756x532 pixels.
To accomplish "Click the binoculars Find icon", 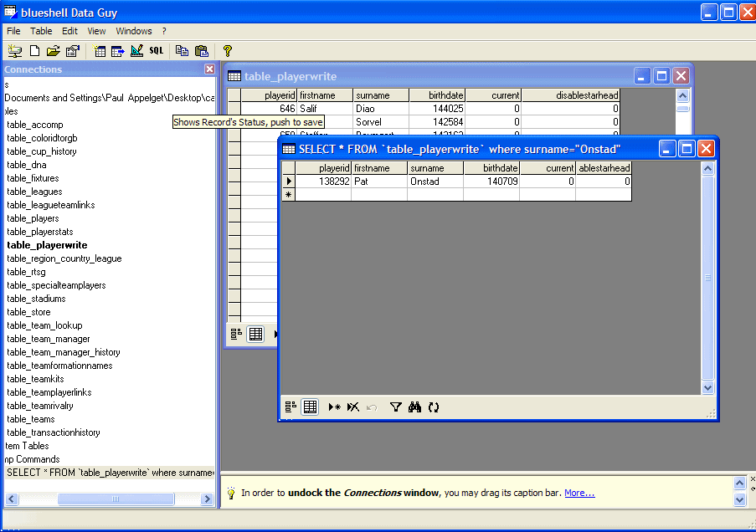I will pos(414,407).
